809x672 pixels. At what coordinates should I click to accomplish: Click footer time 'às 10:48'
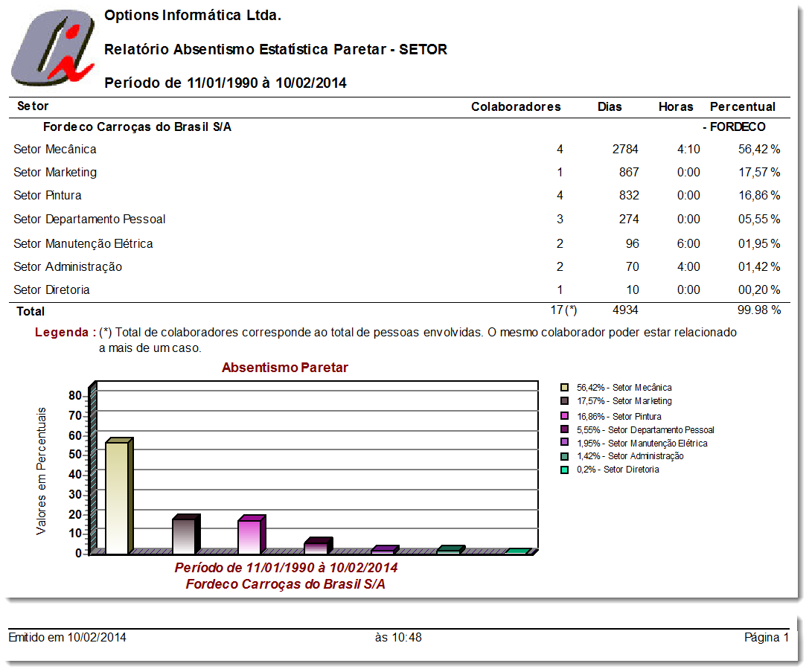point(398,638)
